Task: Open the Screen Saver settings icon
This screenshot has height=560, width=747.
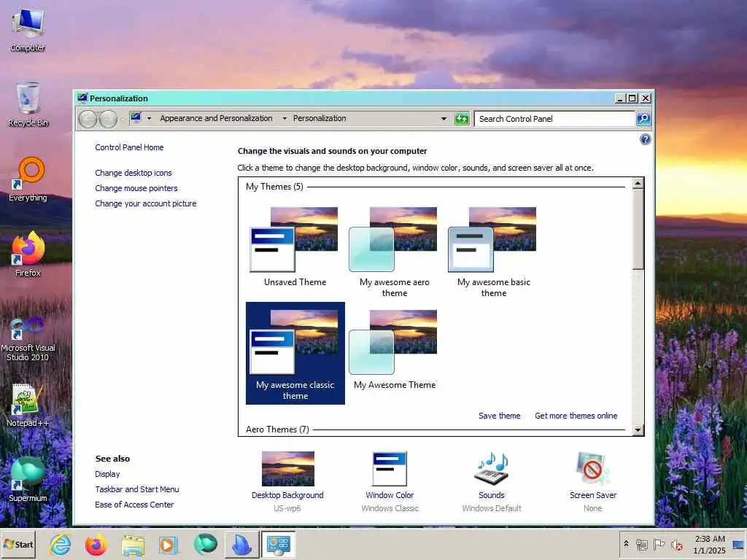Action: click(592, 469)
